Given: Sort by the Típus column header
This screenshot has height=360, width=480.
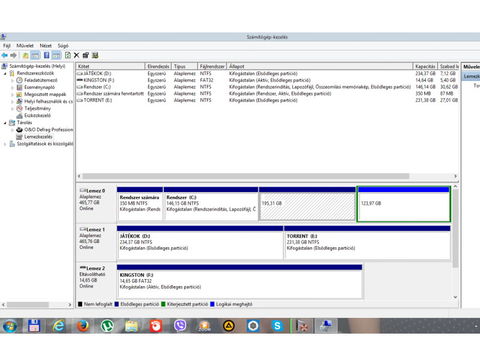Looking at the screenshot, I should 184,66.
